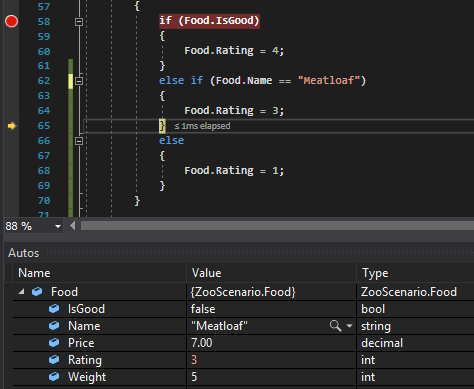The width and height of the screenshot is (474, 389).
Task: Open the text visualizer magnifier for Name
Action: coord(335,326)
